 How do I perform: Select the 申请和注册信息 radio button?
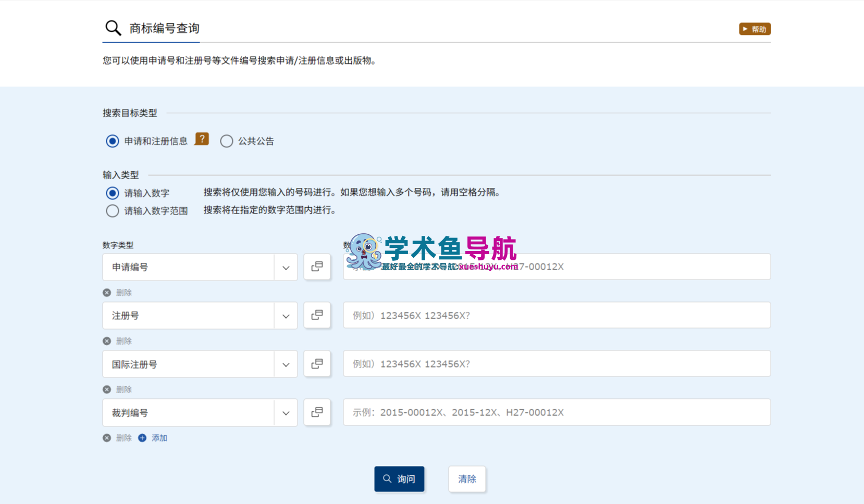click(x=113, y=141)
